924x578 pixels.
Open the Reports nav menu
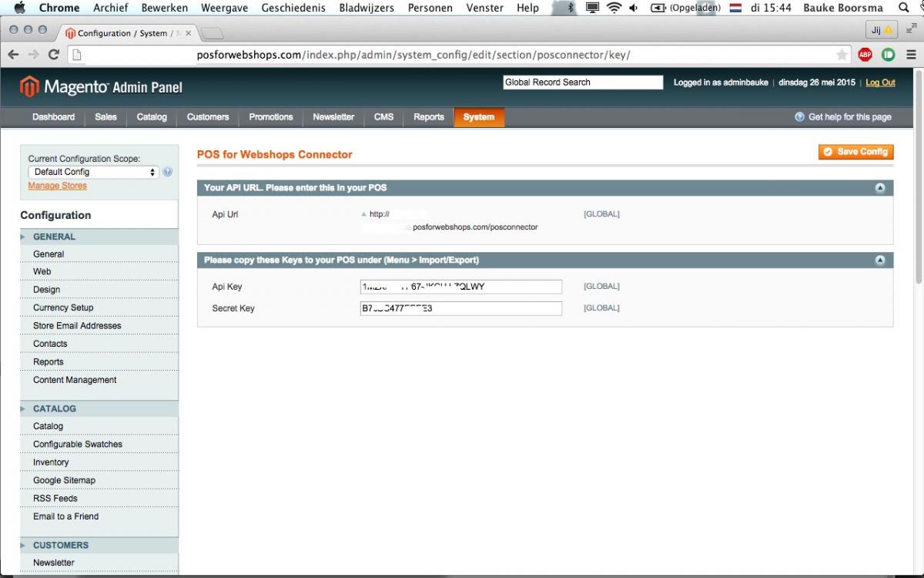429,117
